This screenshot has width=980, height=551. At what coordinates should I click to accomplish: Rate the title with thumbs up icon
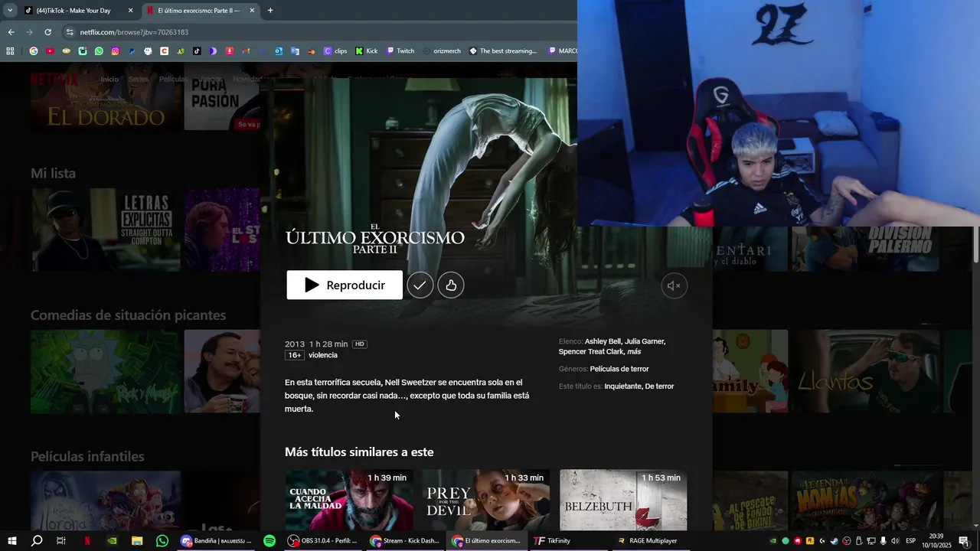click(451, 285)
